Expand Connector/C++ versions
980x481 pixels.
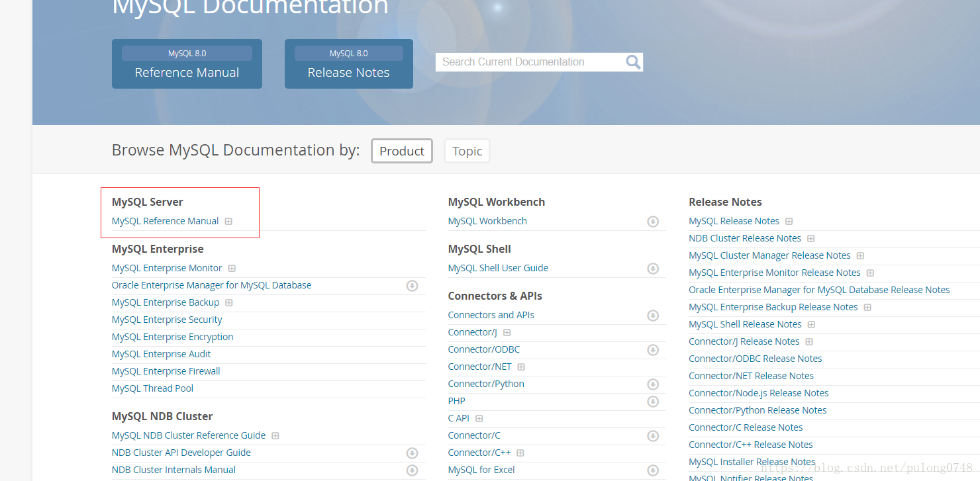coord(520,453)
